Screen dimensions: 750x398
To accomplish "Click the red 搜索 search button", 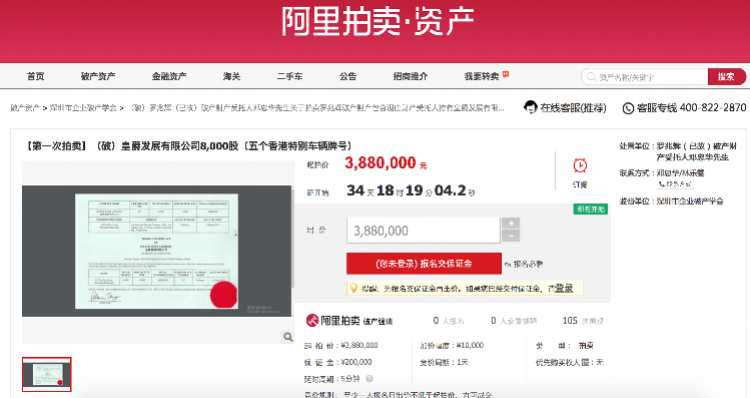I will [726, 77].
